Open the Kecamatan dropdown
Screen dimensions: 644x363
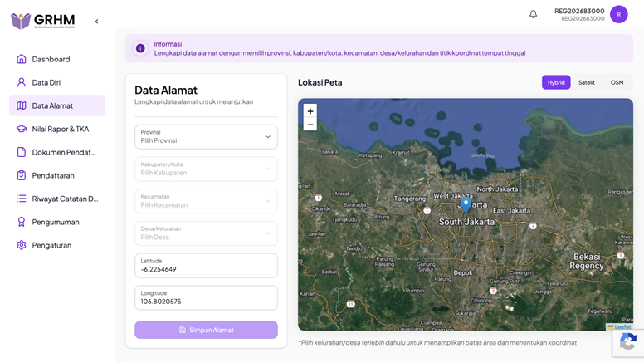(x=206, y=201)
